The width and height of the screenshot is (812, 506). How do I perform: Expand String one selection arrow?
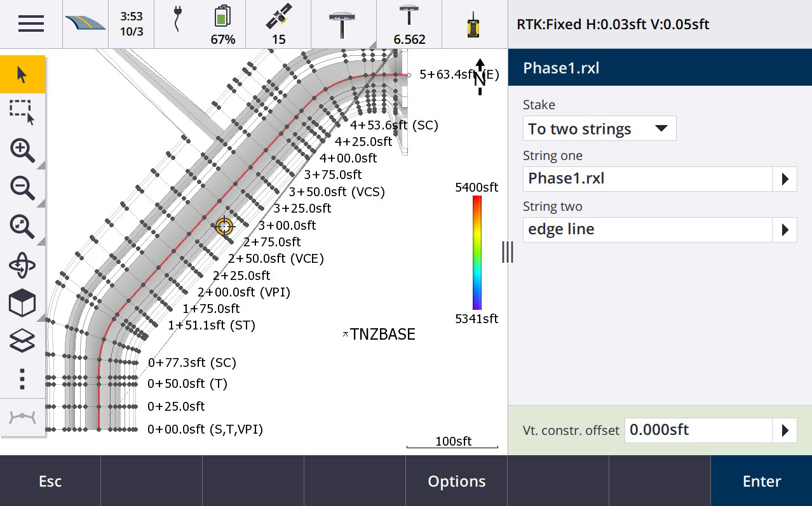click(785, 179)
